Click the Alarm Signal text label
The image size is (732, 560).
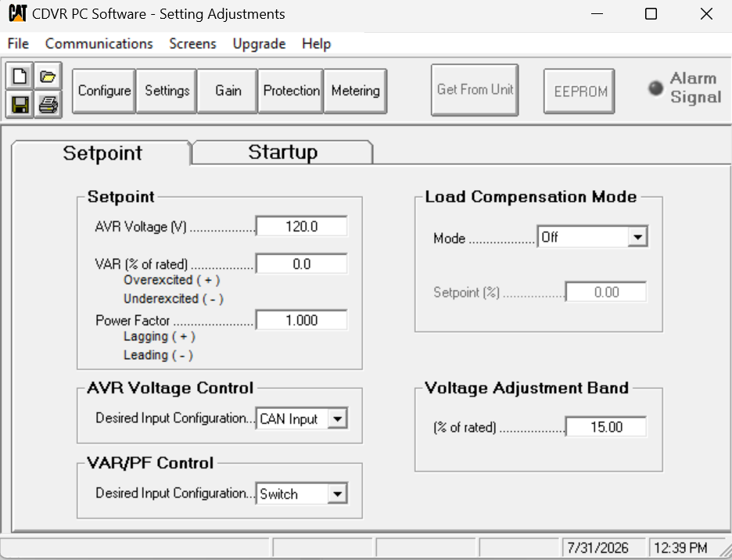695,88
